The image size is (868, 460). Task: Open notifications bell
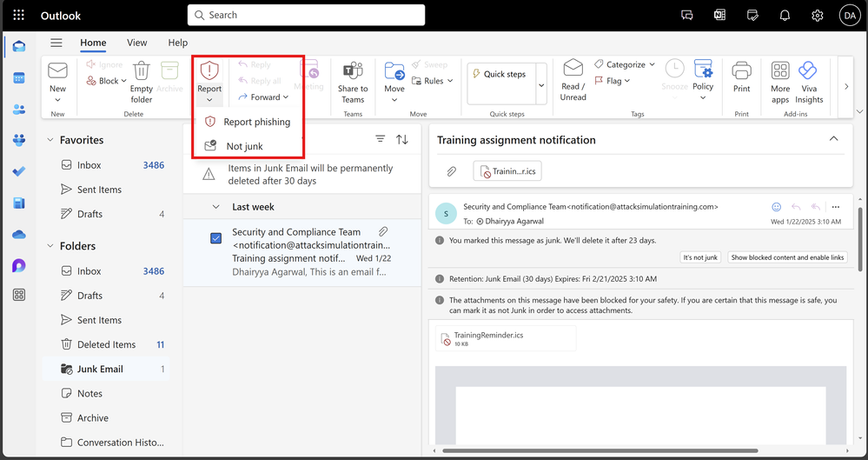point(785,16)
